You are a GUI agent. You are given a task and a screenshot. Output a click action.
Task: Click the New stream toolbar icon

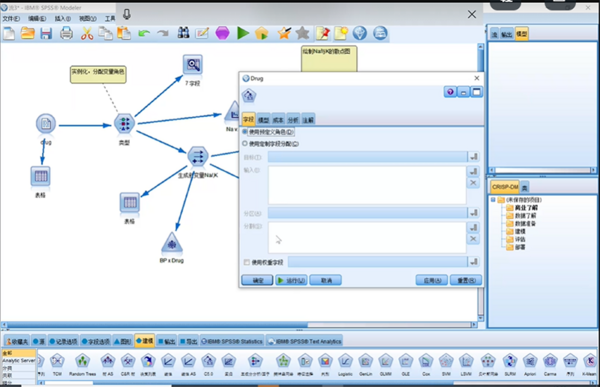click(9, 34)
